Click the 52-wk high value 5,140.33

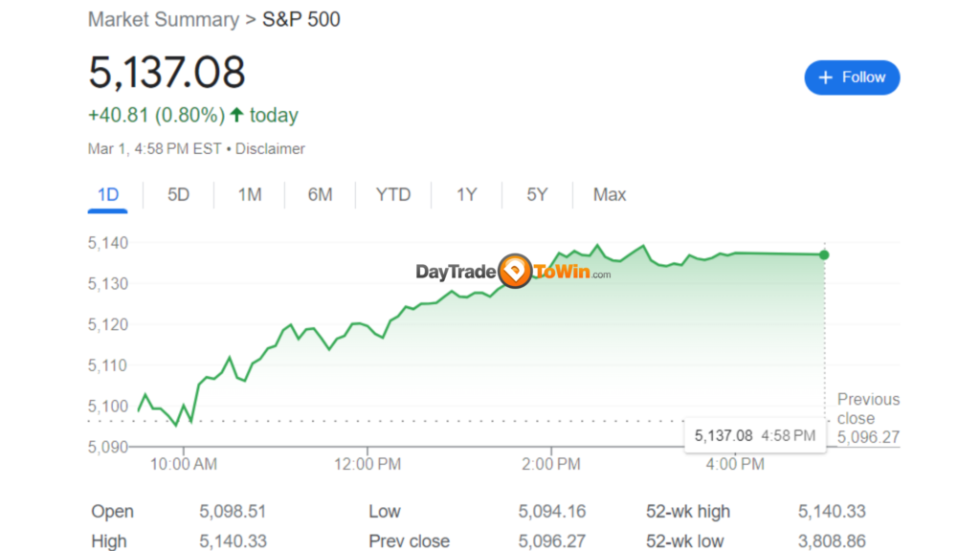[x=832, y=512]
